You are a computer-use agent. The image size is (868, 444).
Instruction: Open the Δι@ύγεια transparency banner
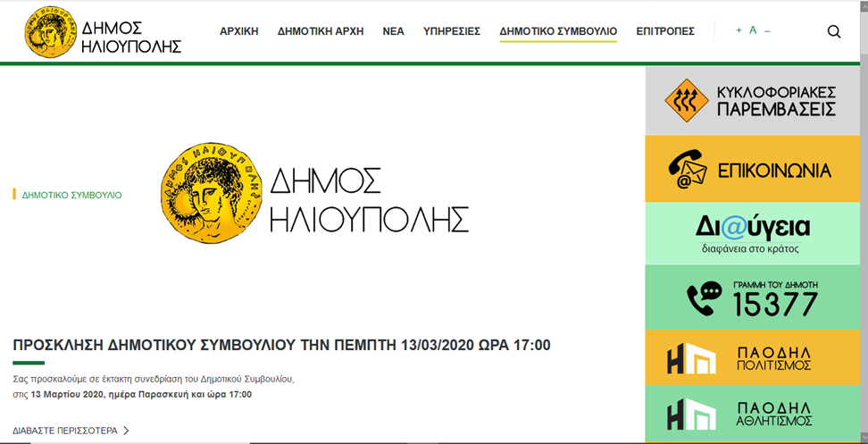[752, 234]
